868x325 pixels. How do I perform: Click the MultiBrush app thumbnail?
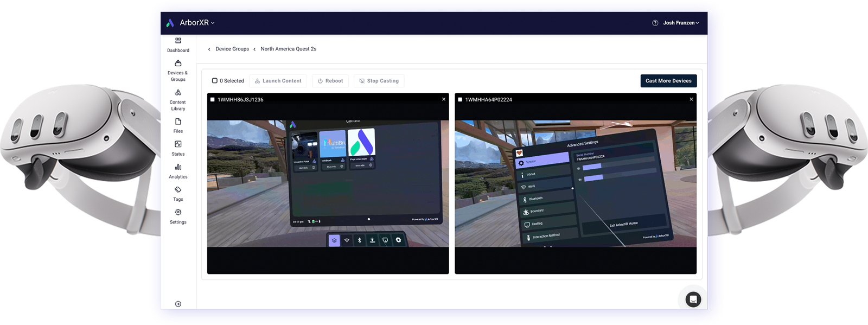pos(333,143)
